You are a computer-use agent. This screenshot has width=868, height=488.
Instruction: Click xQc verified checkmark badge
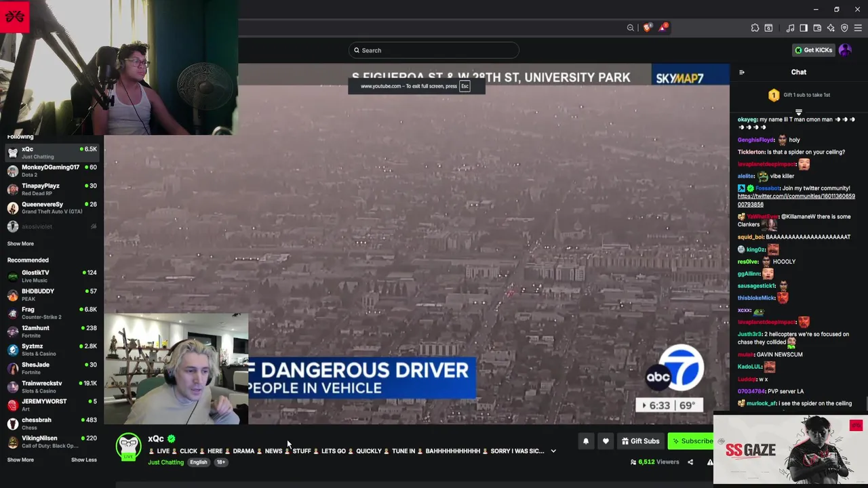click(x=172, y=439)
